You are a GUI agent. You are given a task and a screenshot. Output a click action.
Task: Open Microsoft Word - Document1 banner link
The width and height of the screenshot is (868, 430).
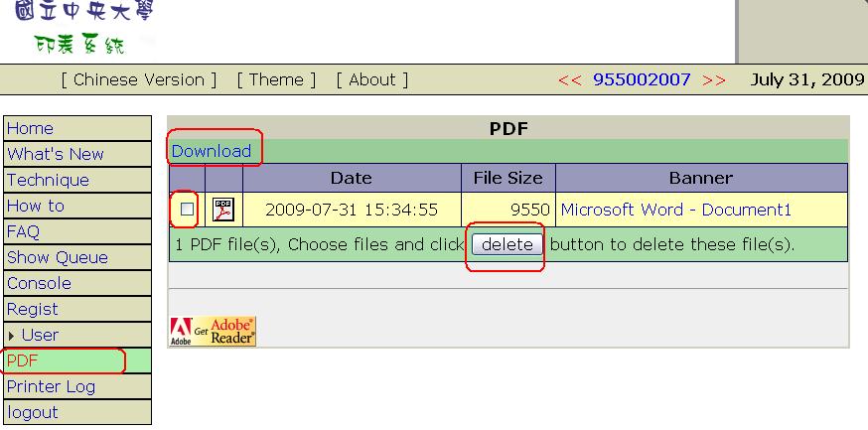point(675,210)
